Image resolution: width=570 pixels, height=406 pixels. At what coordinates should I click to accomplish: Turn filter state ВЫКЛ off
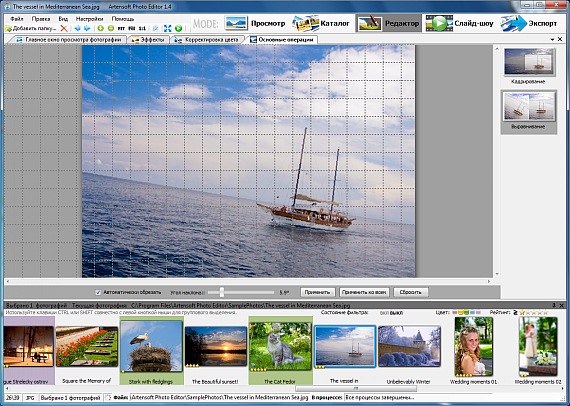point(396,313)
